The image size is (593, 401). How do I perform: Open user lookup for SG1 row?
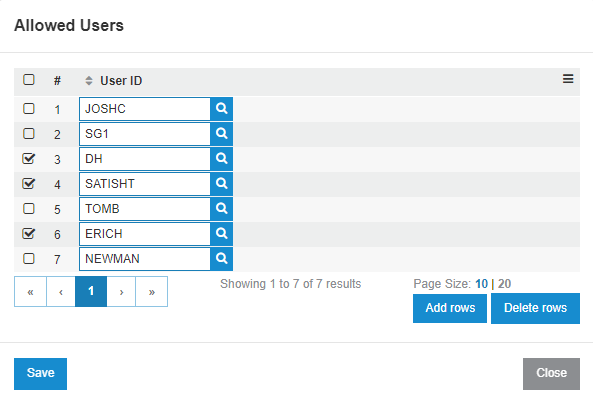click(222, 134)
